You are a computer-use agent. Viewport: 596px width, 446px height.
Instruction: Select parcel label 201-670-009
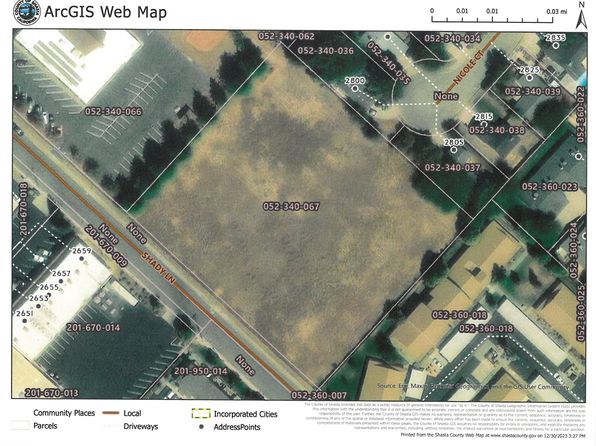point(106,246)
